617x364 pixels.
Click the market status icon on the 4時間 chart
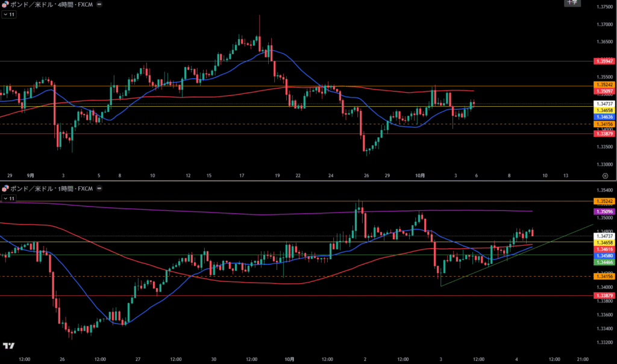tap(99, 5)
